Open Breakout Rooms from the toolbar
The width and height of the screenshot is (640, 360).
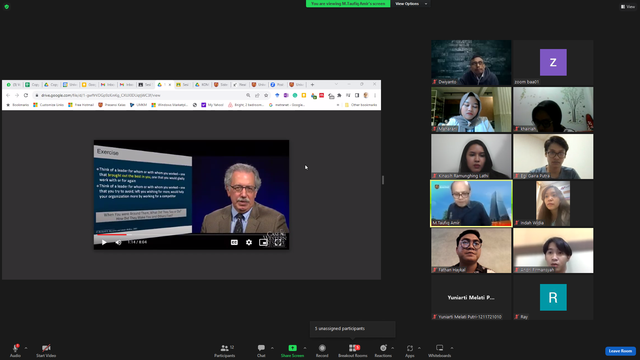(353, 350)
